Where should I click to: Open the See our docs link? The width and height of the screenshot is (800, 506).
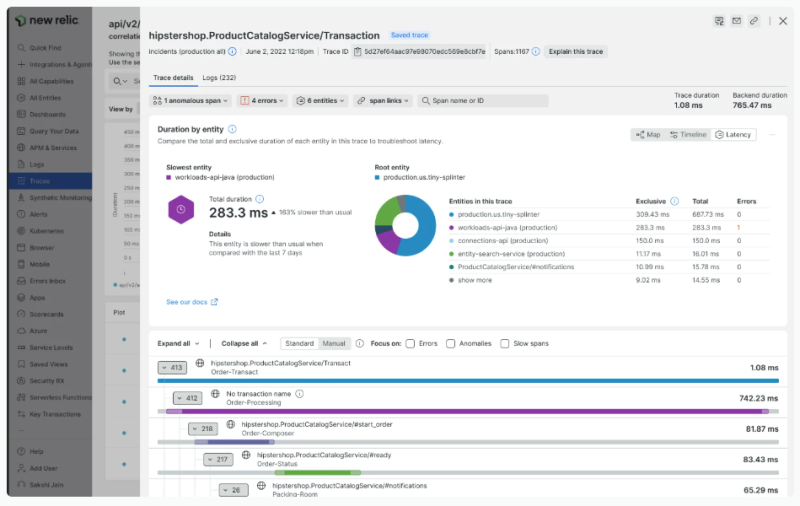(192, 302)
